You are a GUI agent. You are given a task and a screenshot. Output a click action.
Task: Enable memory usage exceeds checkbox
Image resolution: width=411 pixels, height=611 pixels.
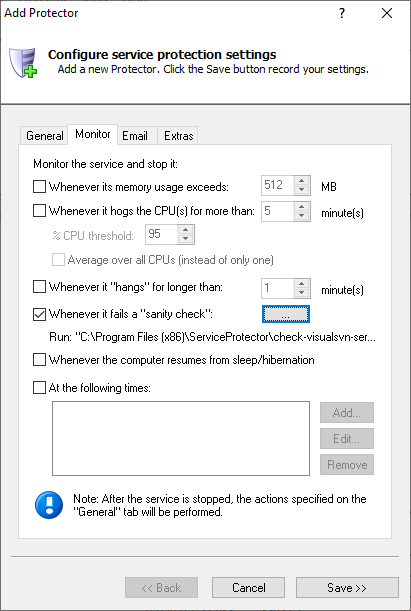[x=39, y=187]
